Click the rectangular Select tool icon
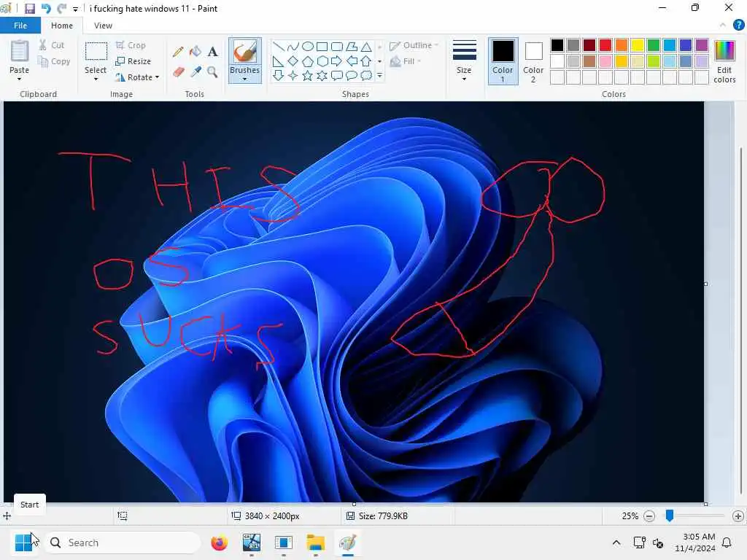This screenshot has height=560, width=747. pos(96,52)
